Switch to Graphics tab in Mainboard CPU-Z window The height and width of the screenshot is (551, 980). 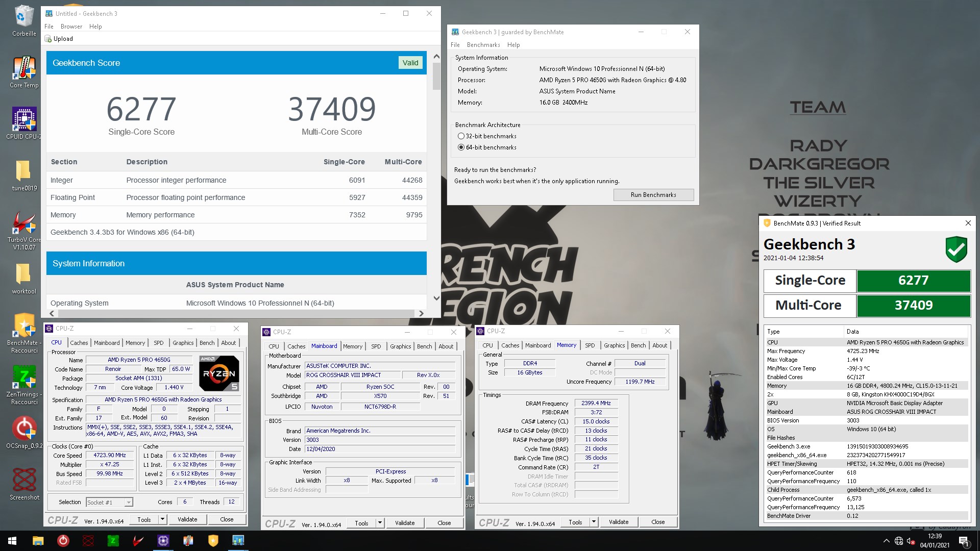pyautogui.click(x=400, y=346)
